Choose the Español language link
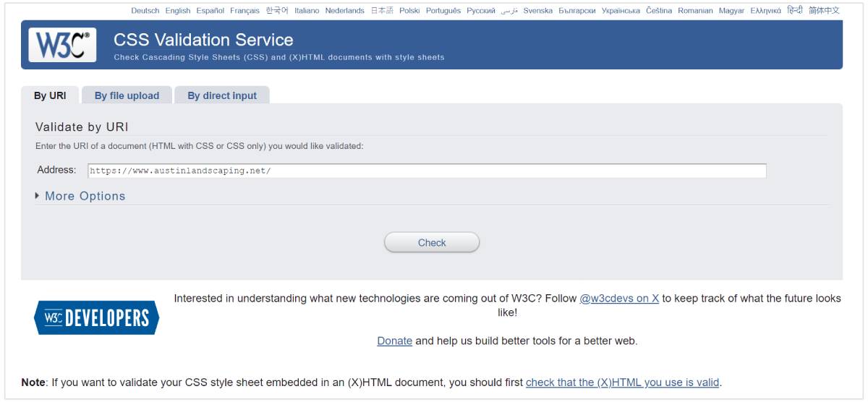Screen dimensions: 868x402 [x=210, y=11]
